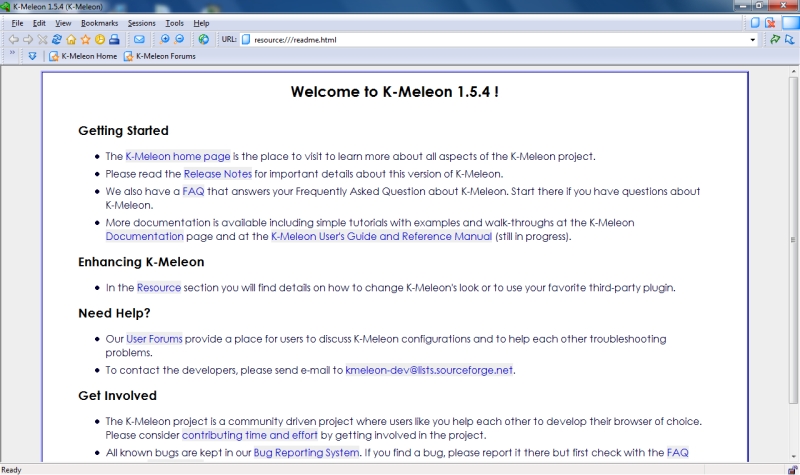Click the 'URL:' label
800x475 pixels.
[229, 39]
